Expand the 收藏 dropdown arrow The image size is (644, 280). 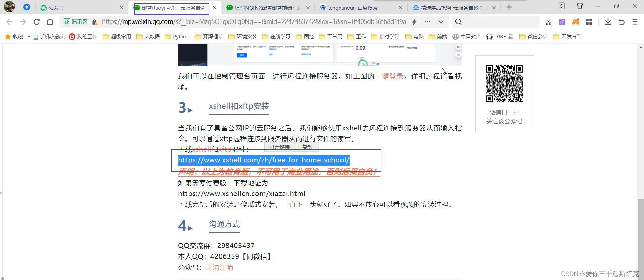click(x=29, y=37)
